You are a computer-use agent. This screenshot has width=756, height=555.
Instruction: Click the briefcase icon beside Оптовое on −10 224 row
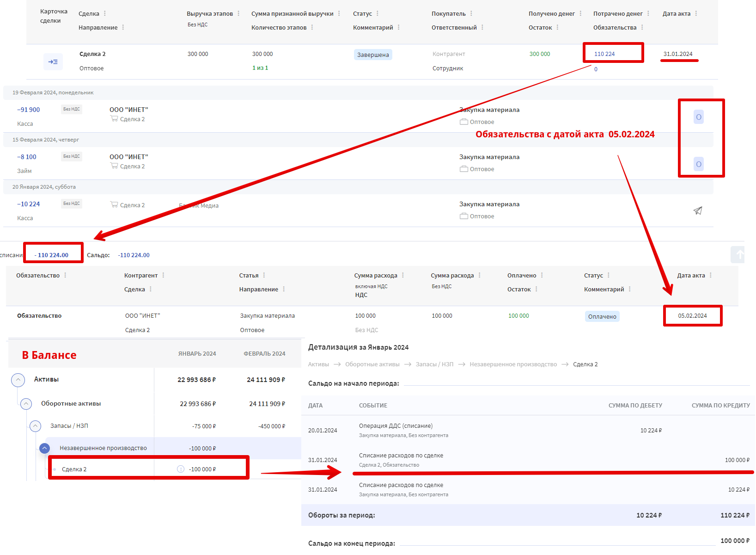464,216
